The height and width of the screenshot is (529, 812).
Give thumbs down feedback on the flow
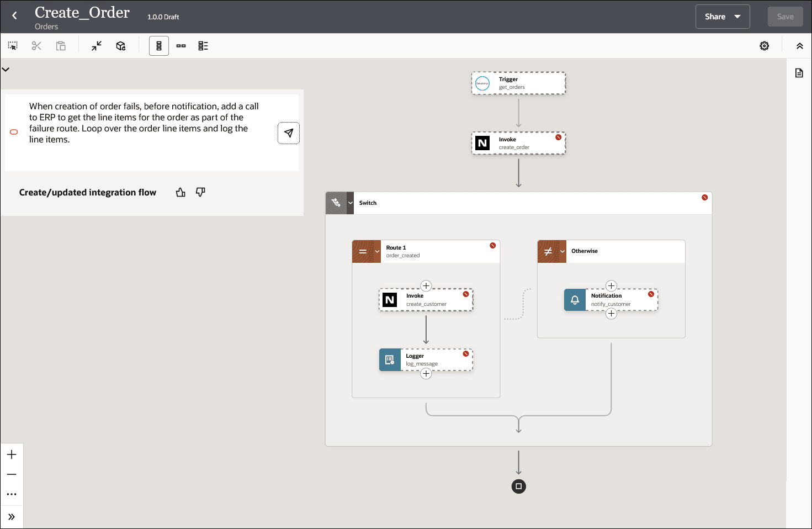pyautogui.click(x=200, y=192)
